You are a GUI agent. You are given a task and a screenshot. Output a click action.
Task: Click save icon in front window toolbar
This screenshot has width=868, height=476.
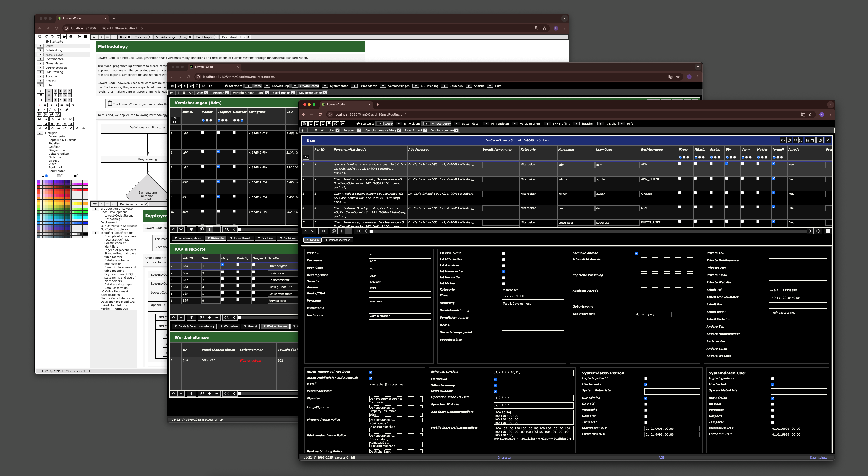pyautogui.click(x=304, y=124)
